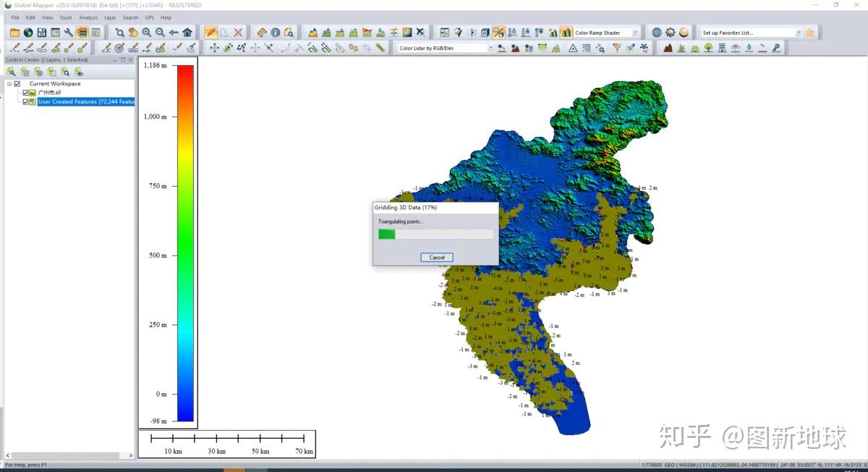Open the Color Ramp Shader dropdown
The width and height of the screenshot is (868, 472).
[607, 33]
